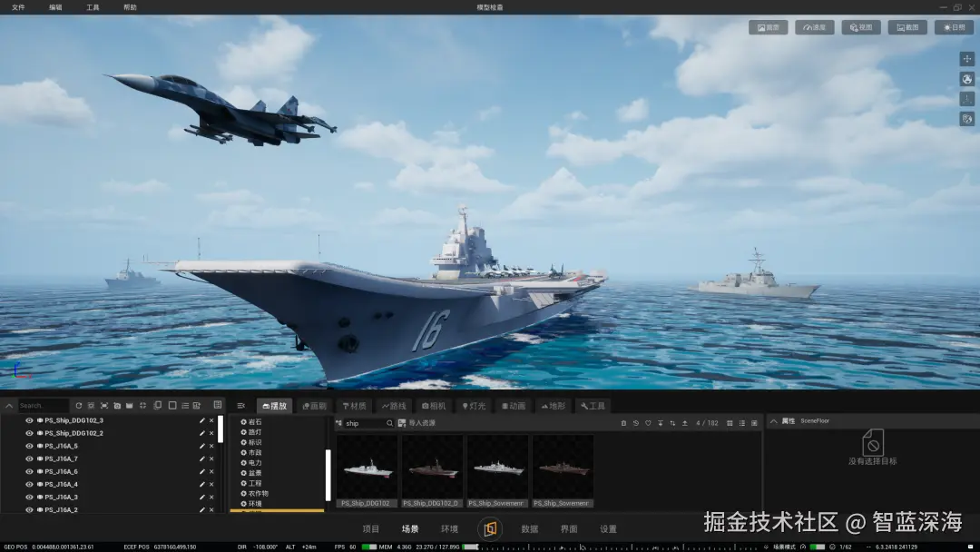Click the copy icon in outliner toolbar

(x=158, y=406)
